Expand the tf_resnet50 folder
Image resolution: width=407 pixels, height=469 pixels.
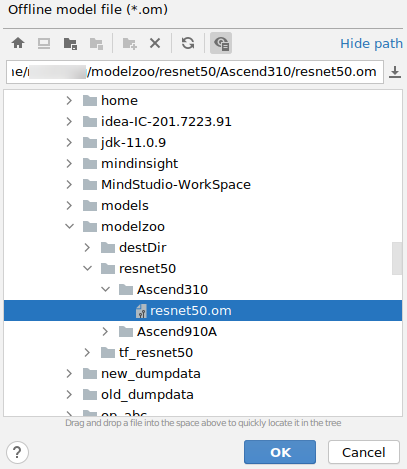coord(87,352)
